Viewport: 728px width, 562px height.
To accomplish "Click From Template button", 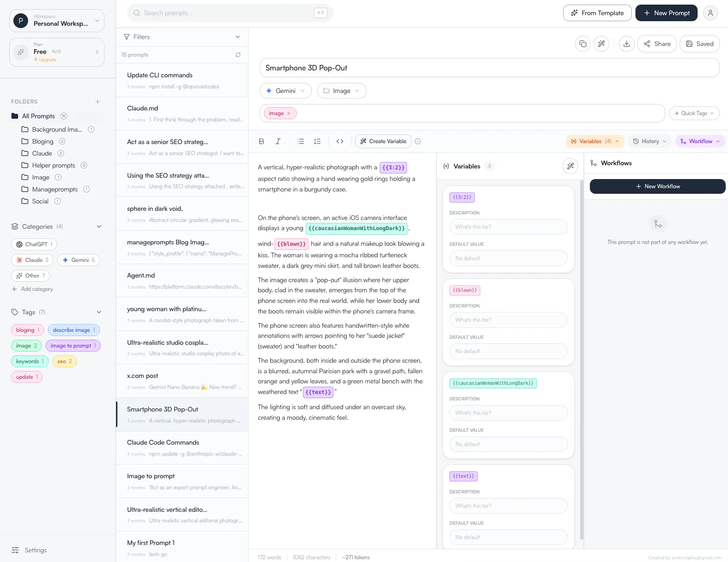I will click(x=597, y=13).
